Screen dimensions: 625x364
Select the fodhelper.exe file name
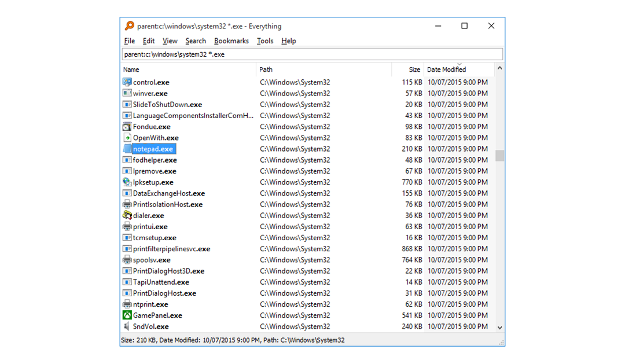(155, 160)
